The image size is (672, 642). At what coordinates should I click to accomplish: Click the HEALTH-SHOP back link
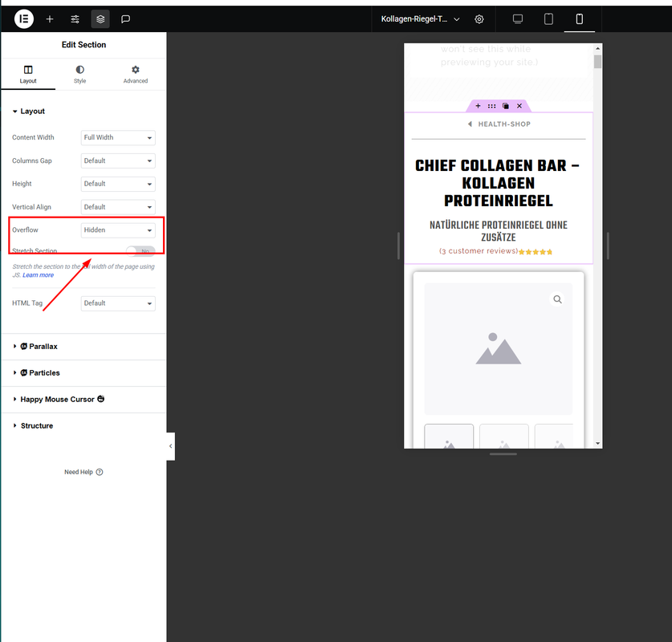(504, 124)
